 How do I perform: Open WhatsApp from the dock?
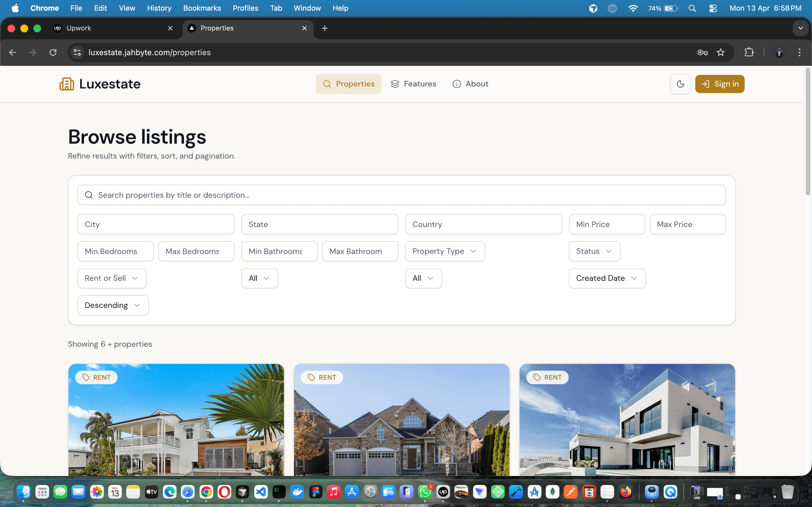pyautogui.click(x=424, y=492)
